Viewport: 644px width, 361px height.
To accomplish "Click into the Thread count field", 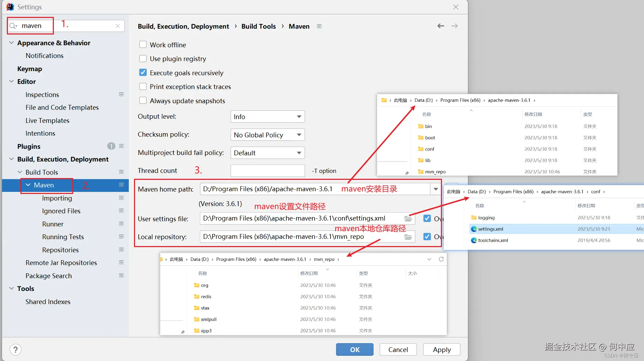I will [x=268, y=170].
